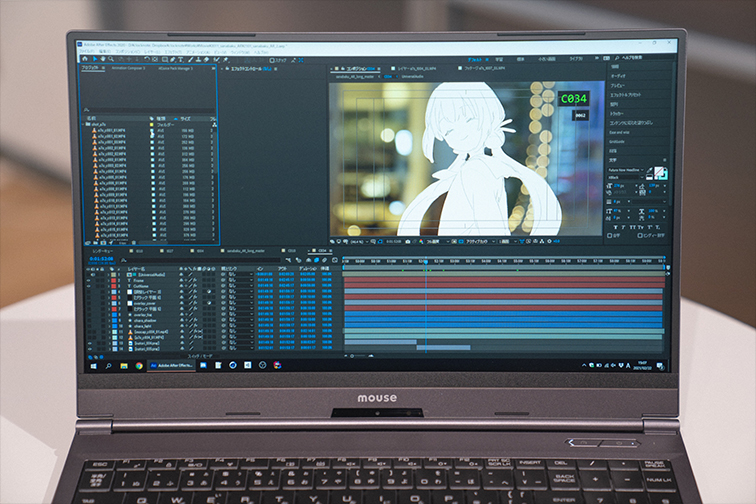Expand the chara_shadow layer twirl arrow
Viewport: 756px width, 504px height.
[x=109, y=320]
